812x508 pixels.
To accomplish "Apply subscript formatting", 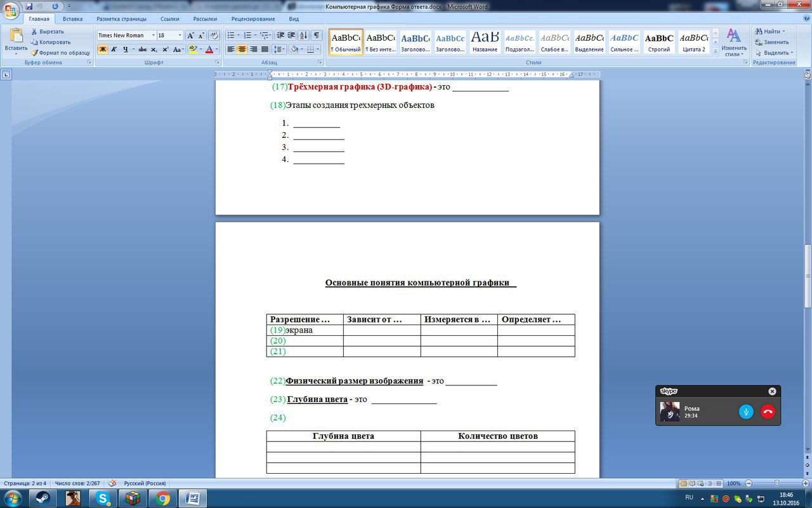I will (154, 50).
